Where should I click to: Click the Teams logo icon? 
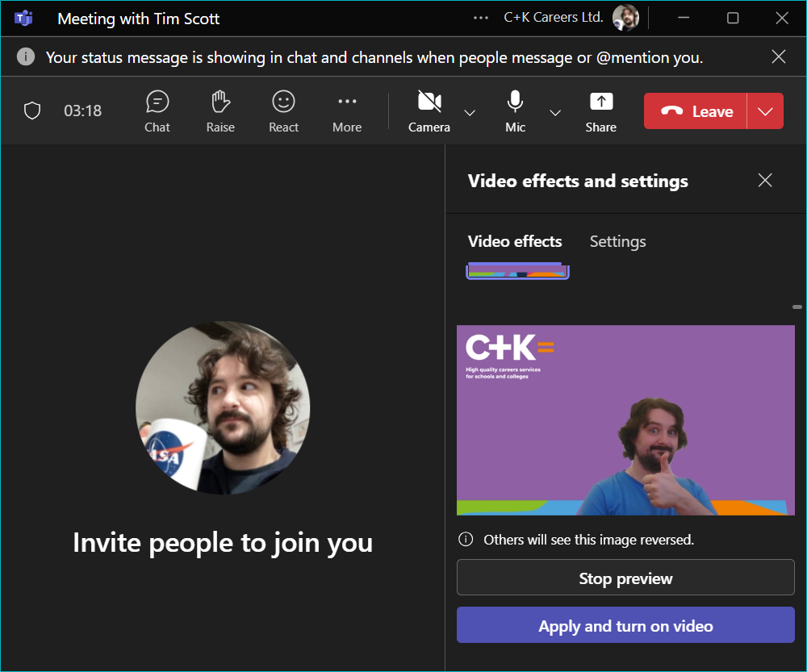23,19
